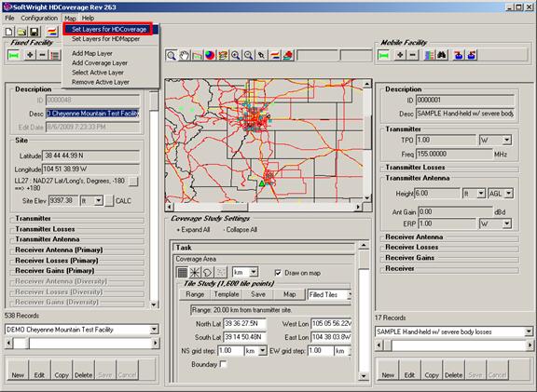
Task: Click the Mobile Facility plus add button
Action: pos(400,55)
